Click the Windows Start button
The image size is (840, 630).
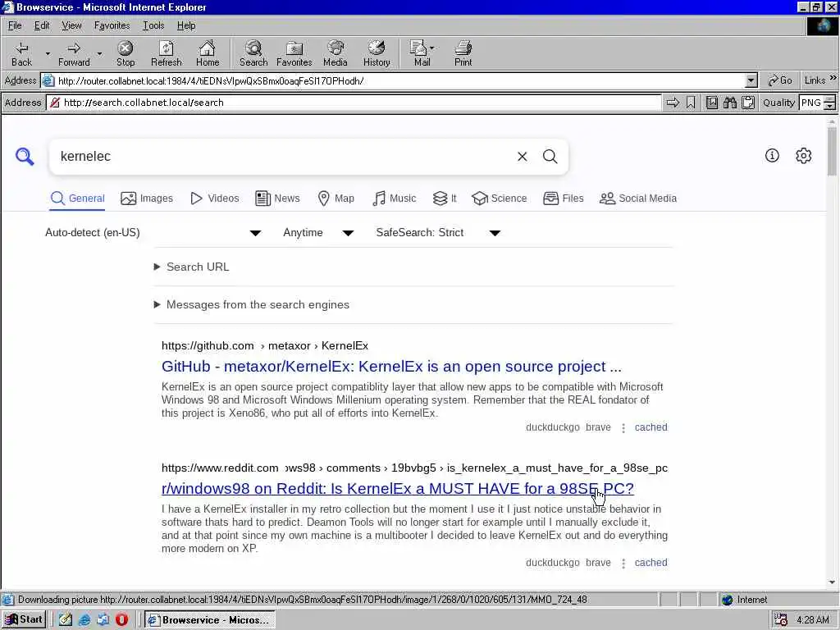click(24, 620)
